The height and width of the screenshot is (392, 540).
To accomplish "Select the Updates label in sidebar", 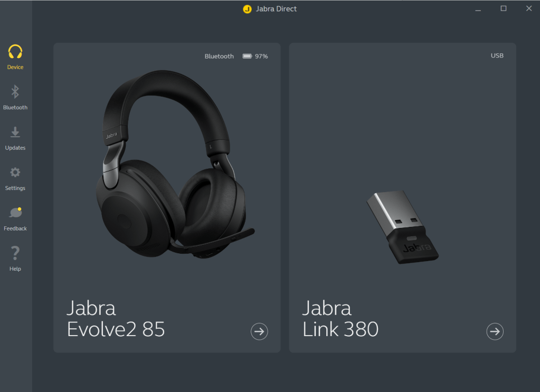I will 15,148.
